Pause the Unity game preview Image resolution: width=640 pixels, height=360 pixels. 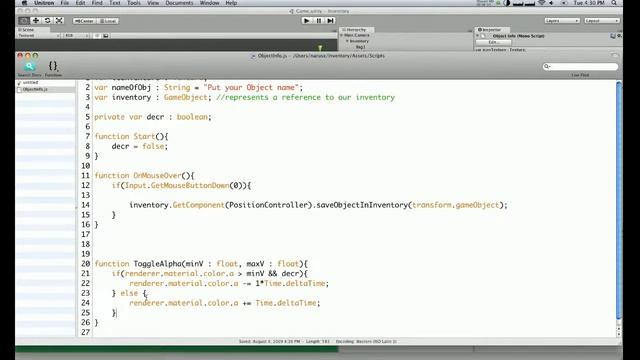pos(319,20)
